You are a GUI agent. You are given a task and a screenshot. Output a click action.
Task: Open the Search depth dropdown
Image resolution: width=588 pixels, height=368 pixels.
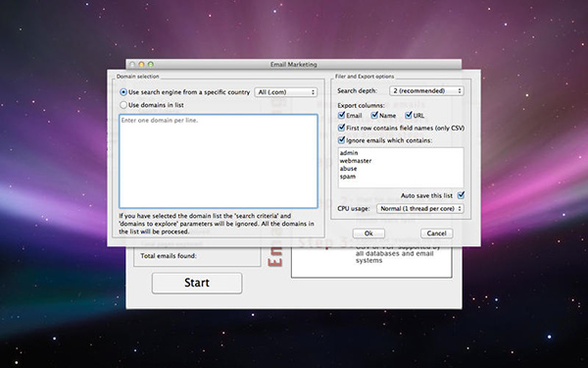point(426,91)
